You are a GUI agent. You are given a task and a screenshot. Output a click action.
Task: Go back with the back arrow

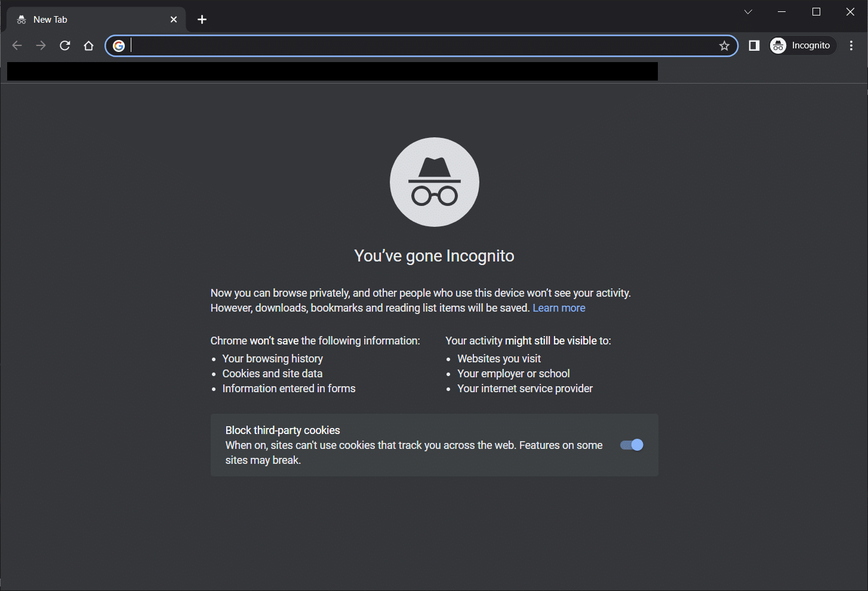17,46
